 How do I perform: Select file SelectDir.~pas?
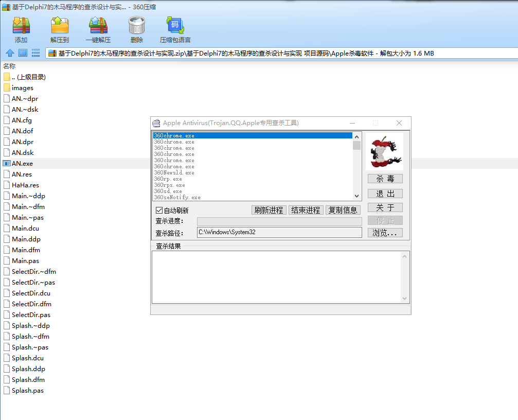pos(29,283)
